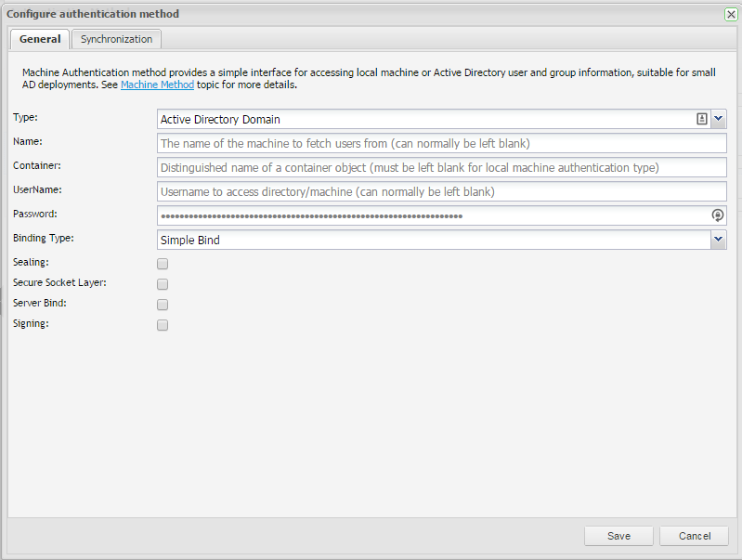Open the Binding Type dropdown arrow

[719, 240]
